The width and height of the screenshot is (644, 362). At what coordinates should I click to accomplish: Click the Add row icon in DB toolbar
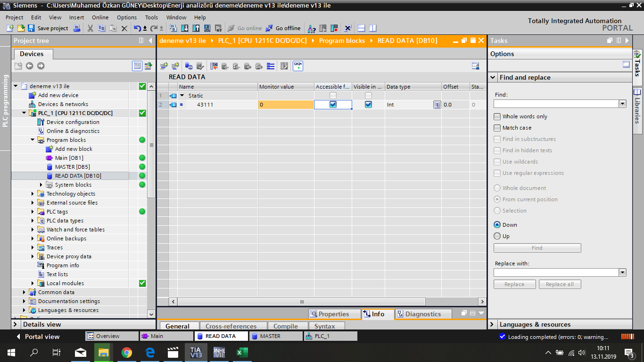(175, 66)
